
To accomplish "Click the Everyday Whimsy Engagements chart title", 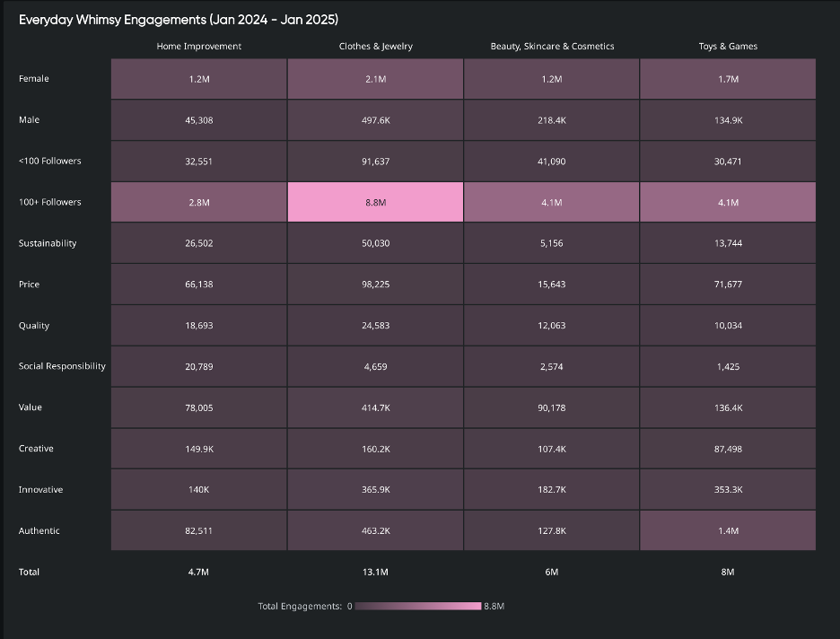I will [x=179, y=19].
